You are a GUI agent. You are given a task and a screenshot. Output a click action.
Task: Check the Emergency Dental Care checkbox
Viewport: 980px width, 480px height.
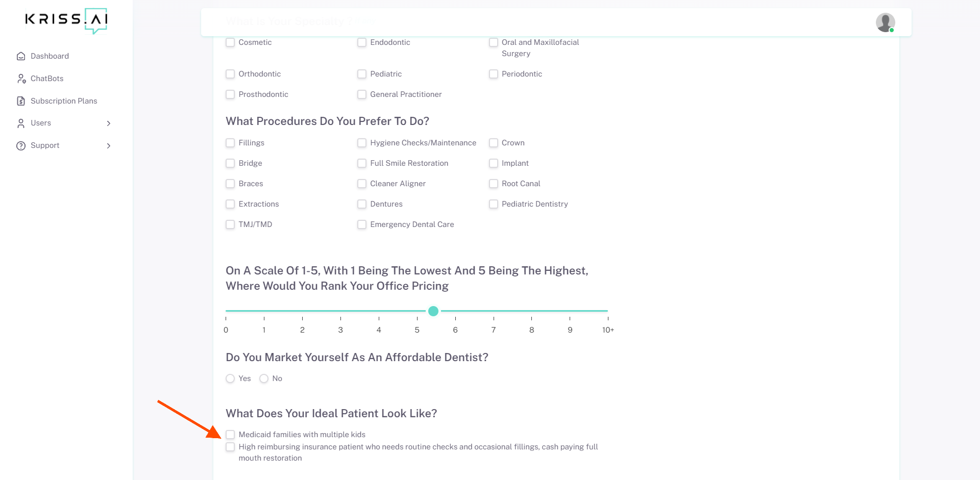(x=362, y=224)
